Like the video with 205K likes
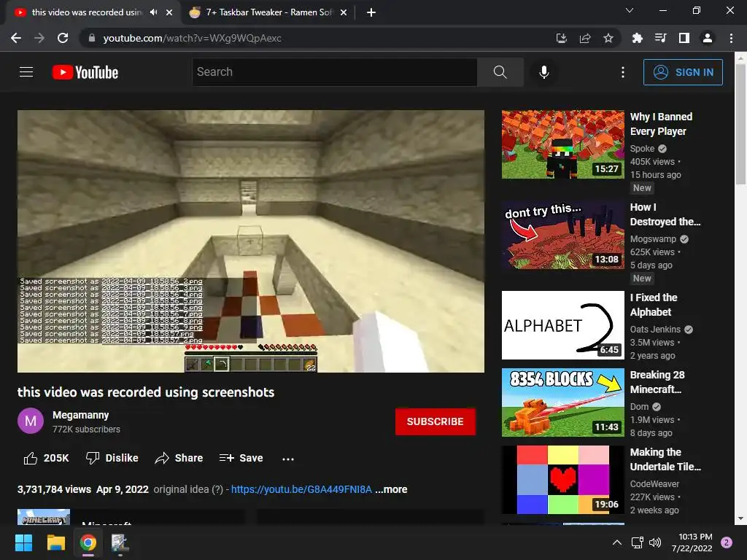The image size is (747, 560). tap(46, 458)
